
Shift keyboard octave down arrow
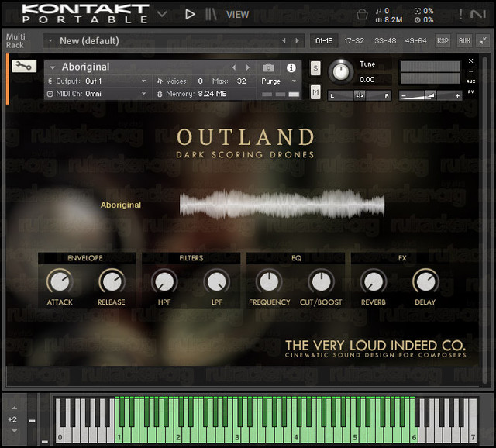pos(14,431)
